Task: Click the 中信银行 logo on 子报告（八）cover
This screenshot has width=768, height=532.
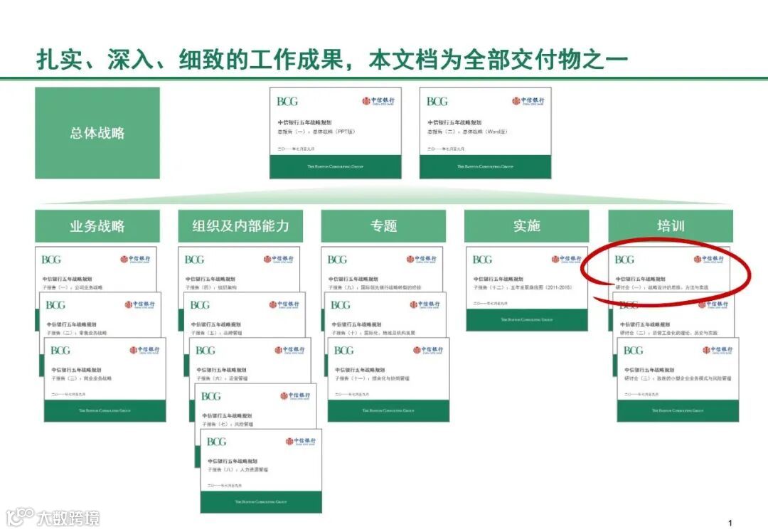Action: [301, 441]
